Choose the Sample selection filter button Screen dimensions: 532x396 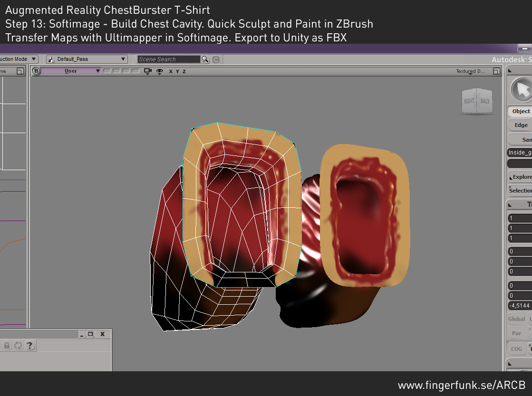[520, 139]
